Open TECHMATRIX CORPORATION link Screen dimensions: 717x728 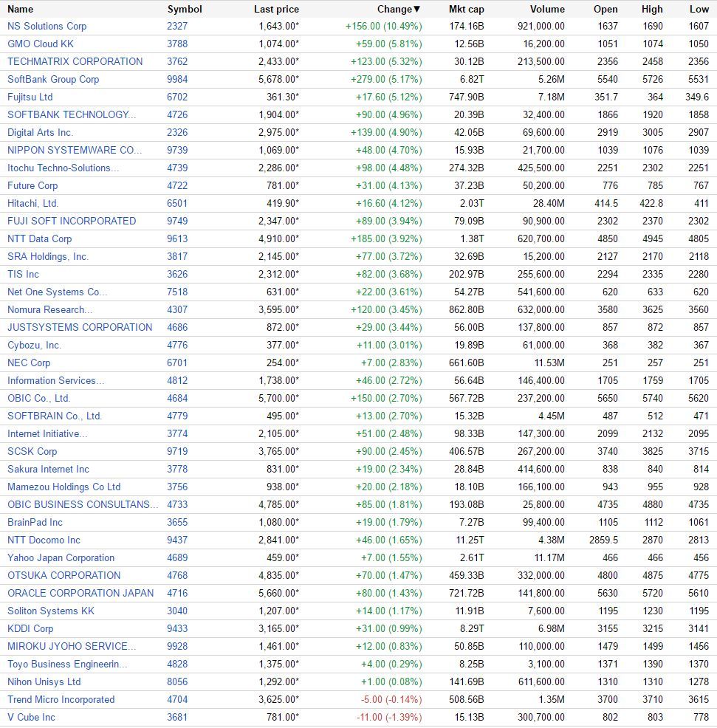(x=75, y=62)
